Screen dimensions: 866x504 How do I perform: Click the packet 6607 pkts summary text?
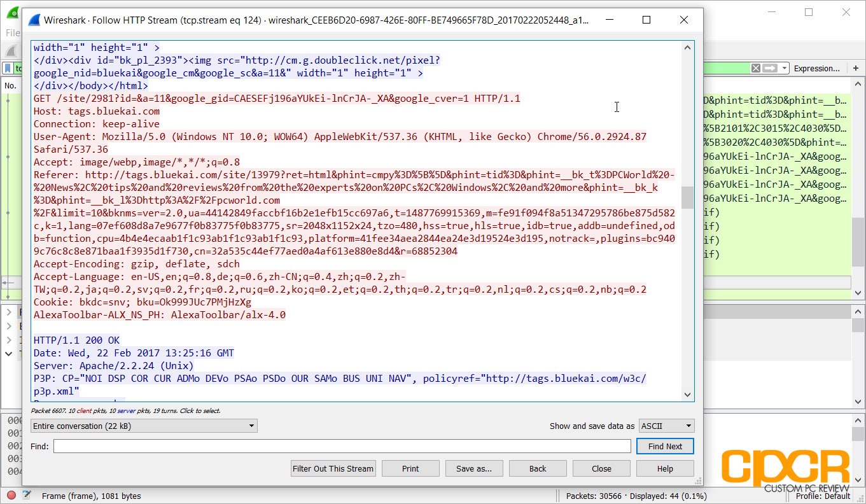coord(125,410)
